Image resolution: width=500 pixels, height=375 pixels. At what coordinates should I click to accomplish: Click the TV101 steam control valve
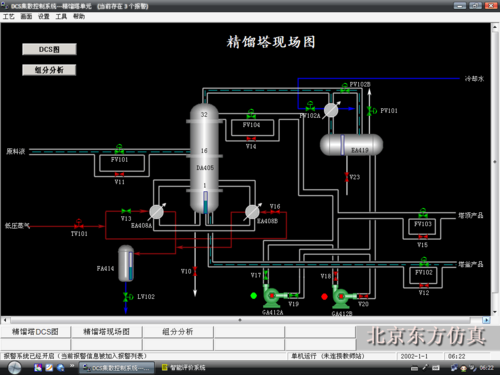[79, 224]
